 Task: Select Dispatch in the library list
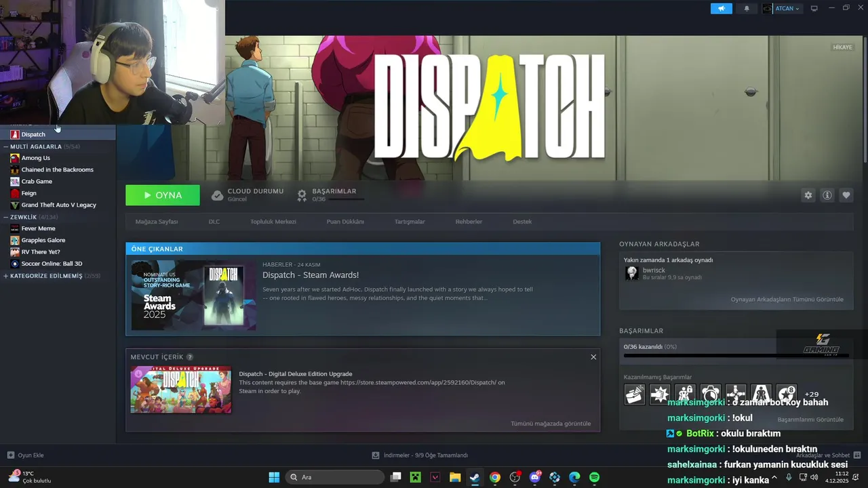coord(58,134)
